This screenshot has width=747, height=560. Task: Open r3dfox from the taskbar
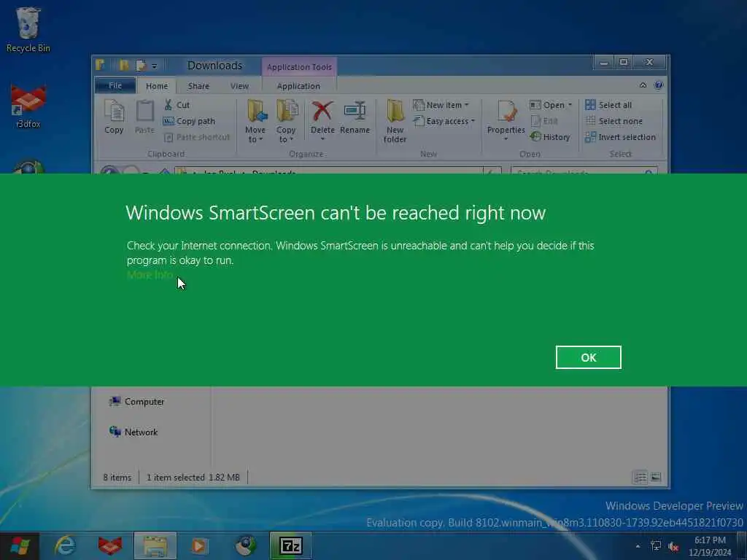coord(110,545)
